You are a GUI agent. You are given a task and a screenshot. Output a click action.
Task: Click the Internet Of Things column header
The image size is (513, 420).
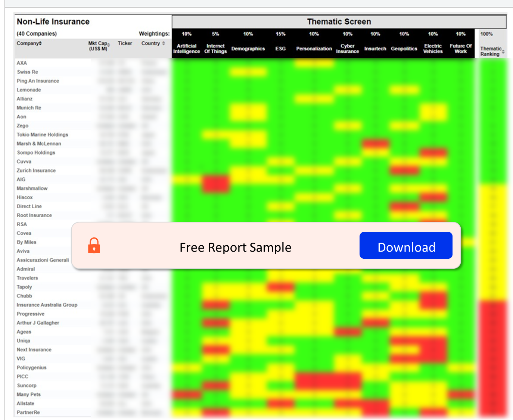215,49
